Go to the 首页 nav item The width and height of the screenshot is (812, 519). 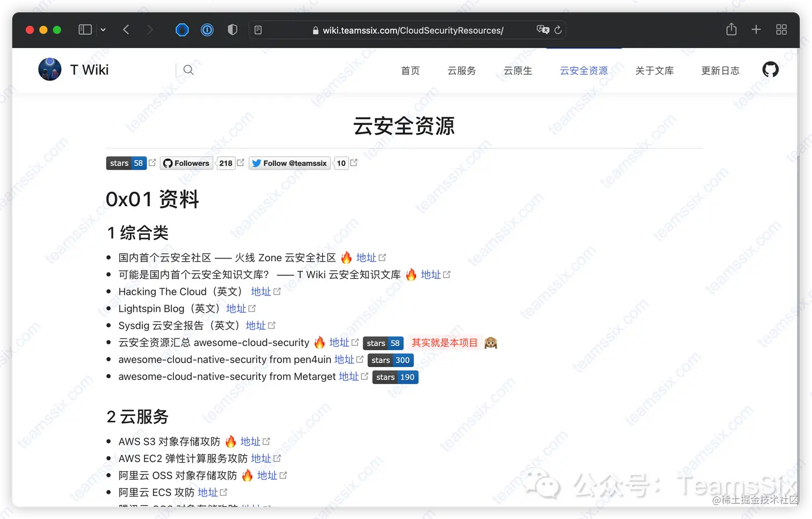(x=410, y=70)
